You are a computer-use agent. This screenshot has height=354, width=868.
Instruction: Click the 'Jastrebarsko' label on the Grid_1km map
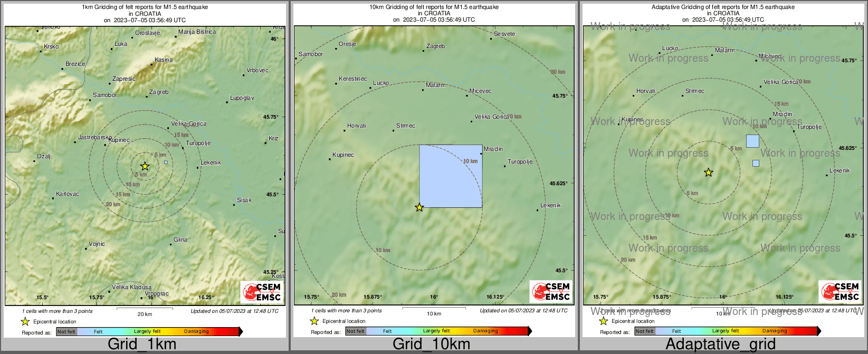94,137
